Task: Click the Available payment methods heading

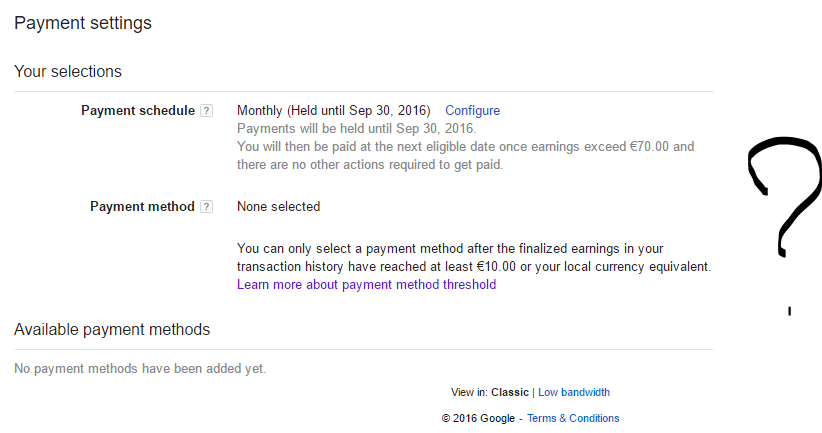Action: pos(112,330)
